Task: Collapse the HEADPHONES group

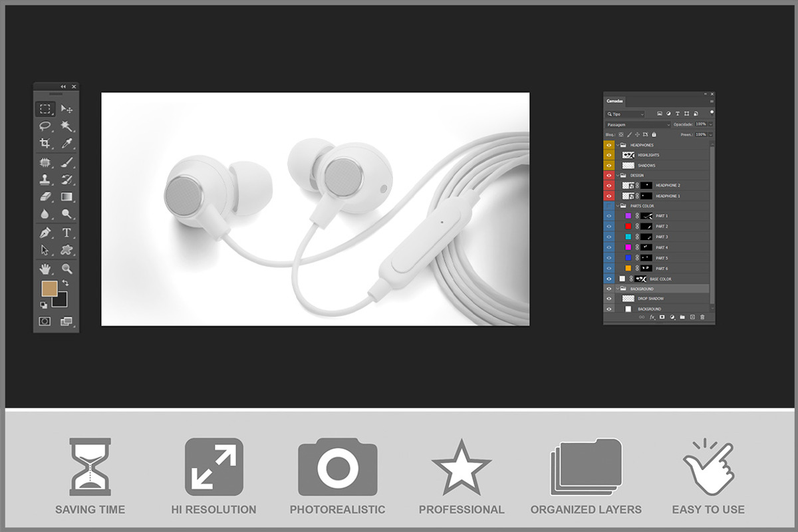Action: click(618, 145)
